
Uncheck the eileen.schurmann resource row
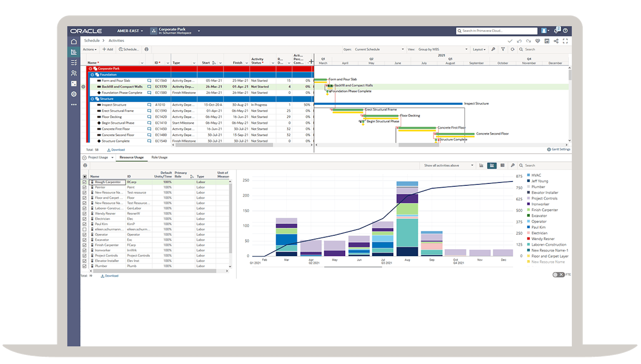[x=84, y=229]
